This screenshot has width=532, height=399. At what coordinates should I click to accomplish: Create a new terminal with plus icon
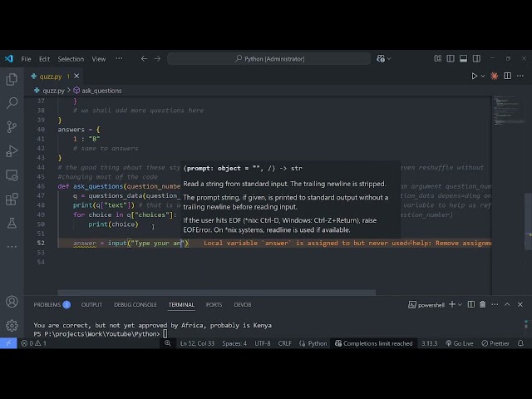[452, 304]
